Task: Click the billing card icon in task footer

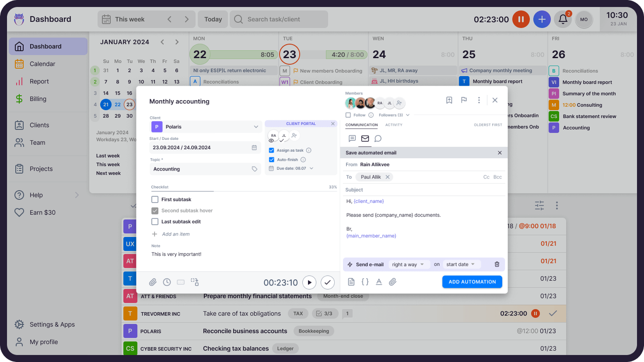Action: (x=181, y=282)
